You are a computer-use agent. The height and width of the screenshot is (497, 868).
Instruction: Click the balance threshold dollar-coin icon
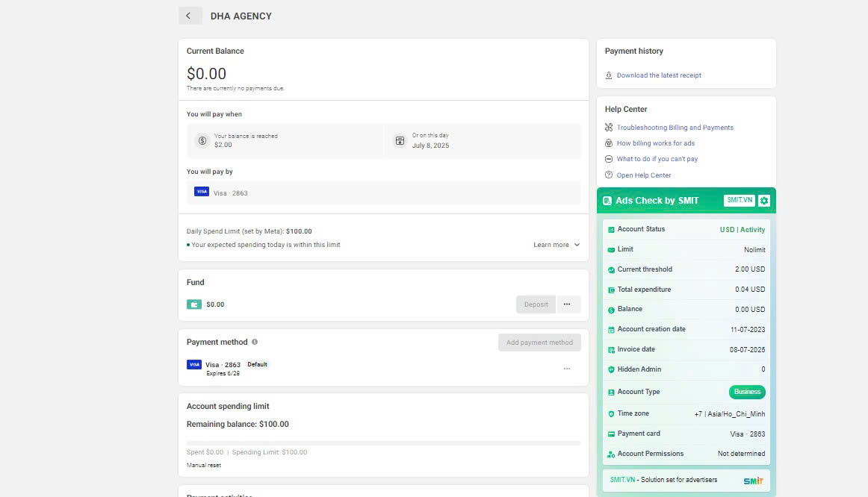tap(202, 141)
